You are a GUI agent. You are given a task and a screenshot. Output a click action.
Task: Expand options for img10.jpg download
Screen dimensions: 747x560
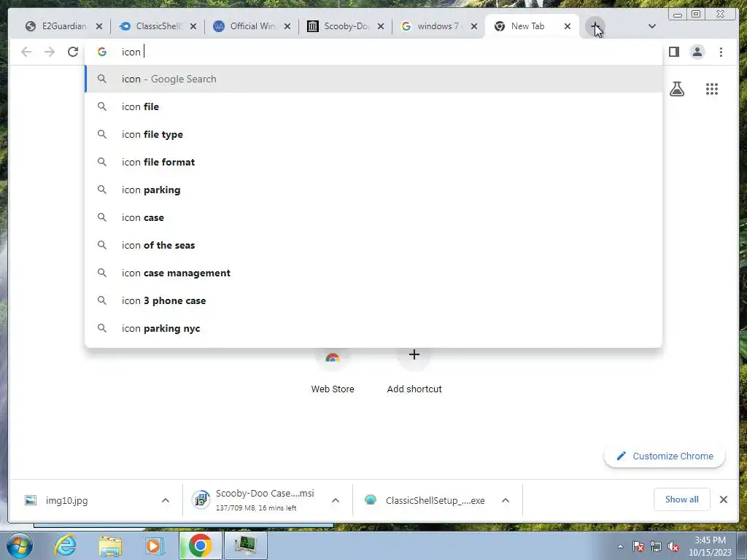click(x=166, y=500)
